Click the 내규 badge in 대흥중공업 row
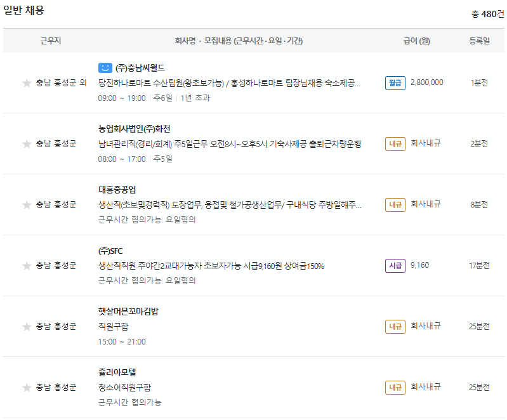The width and height of the screenshot is (507, 420). [395, 205]
